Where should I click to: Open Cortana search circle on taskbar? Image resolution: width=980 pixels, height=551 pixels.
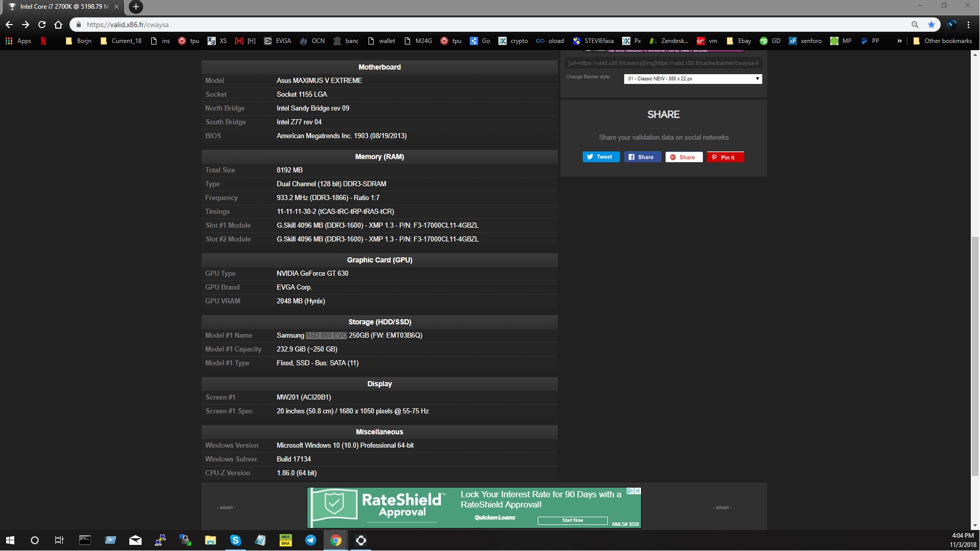pyautogui.click(x=34, y=540)
